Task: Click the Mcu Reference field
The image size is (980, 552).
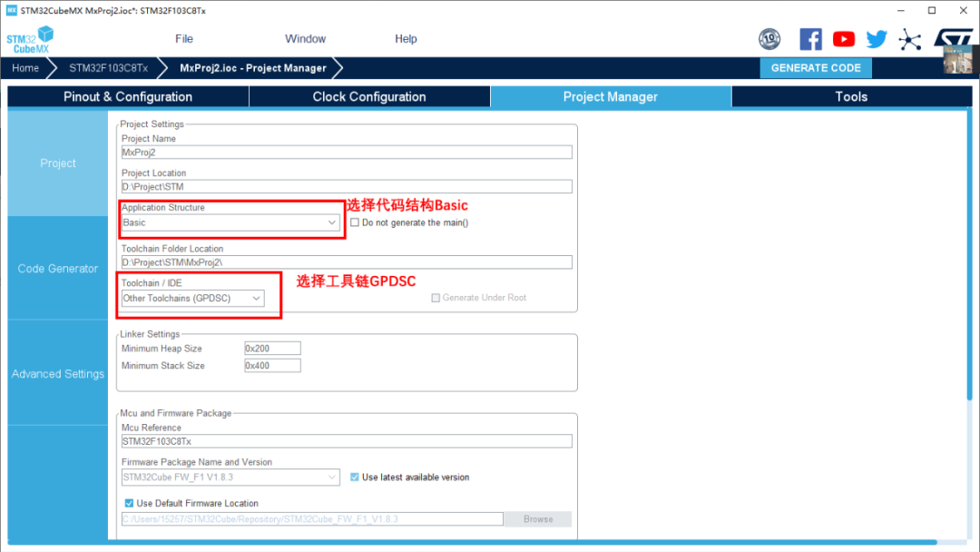Action: tap(347, 441)
